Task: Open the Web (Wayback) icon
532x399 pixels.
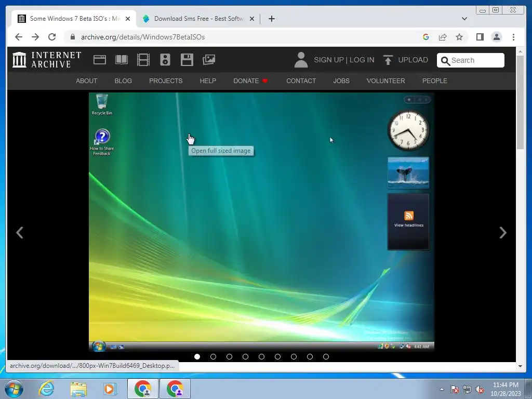Action: click(x=100, y=60)
